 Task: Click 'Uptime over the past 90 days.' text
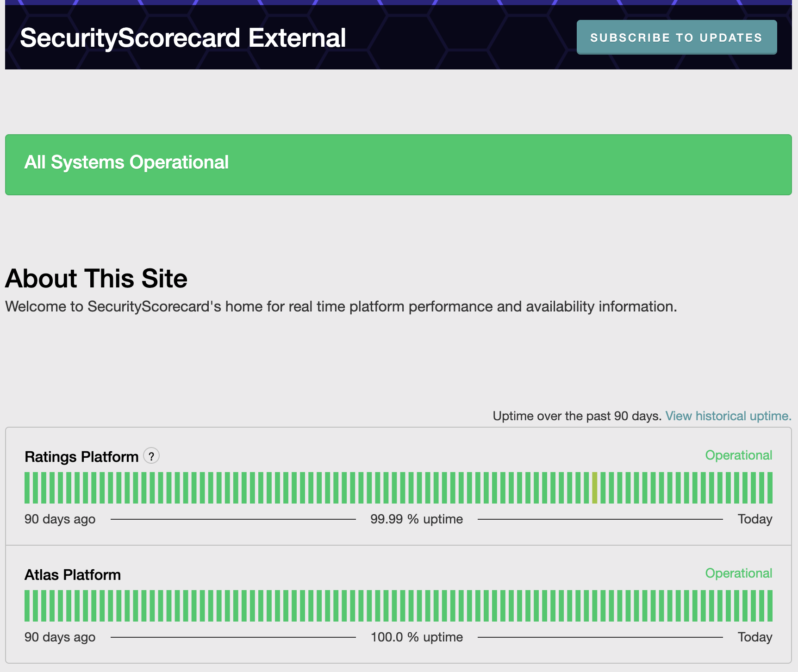(x=577, y=416)
